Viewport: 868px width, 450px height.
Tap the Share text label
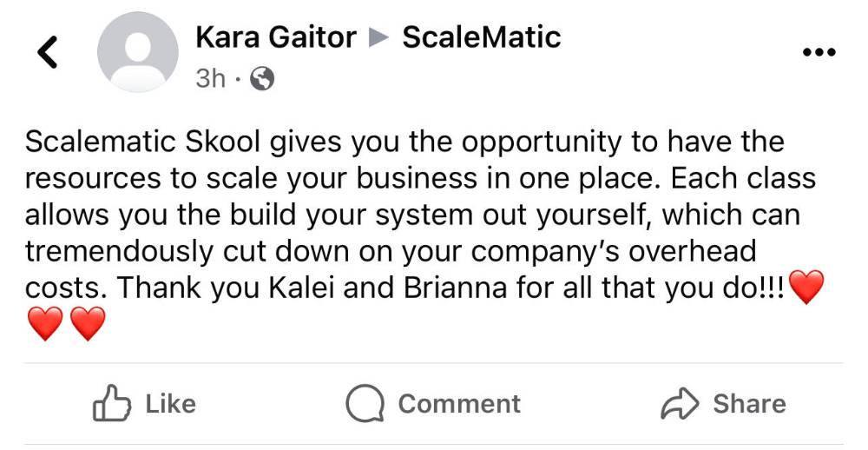click(749, 403)
